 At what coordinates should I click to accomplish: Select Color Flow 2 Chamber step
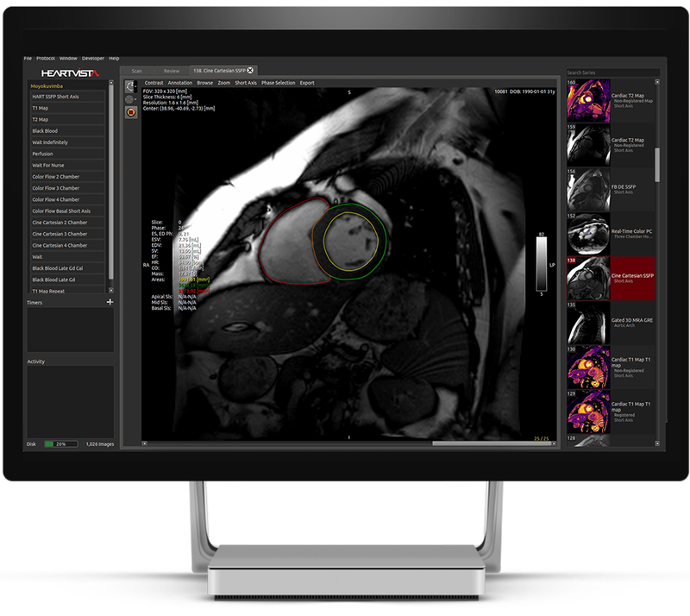(x=68, y=177)
